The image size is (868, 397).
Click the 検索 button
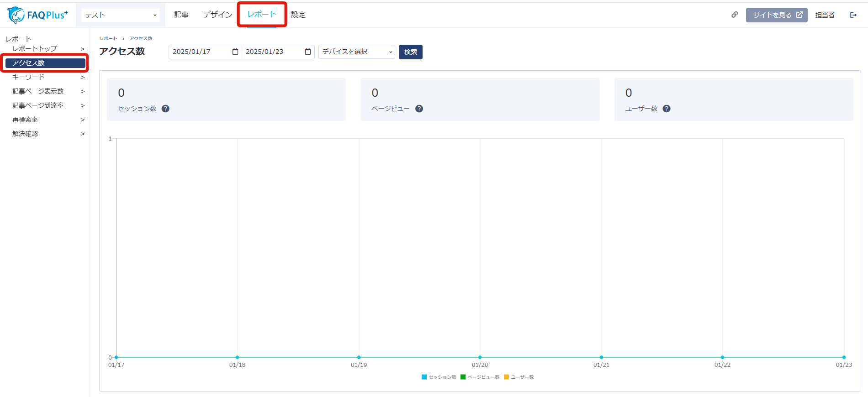pyautogui.click(x=411, y=52)
